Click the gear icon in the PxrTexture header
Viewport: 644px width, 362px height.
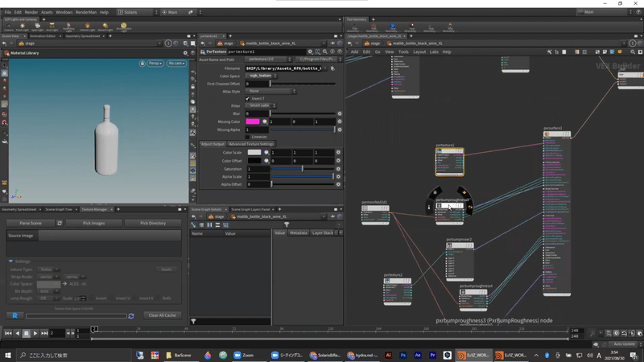pyautogui.click(x=310, y=51)
